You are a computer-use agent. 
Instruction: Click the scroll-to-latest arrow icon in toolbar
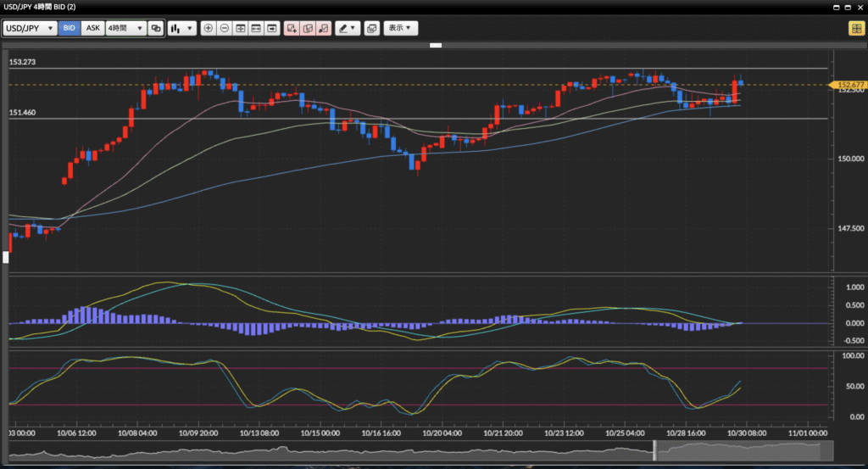(272, 28)
